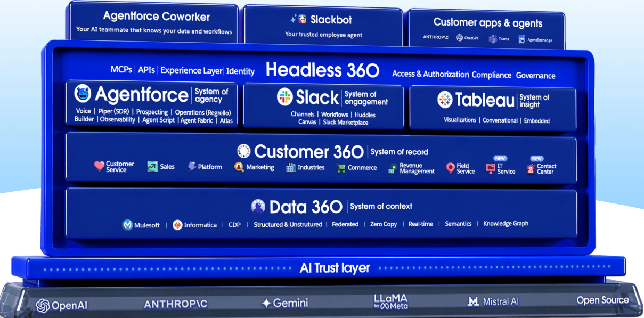The width and height of the screenshot is (644, 318).
Task: Click the Gemini sparkle logo
Action: coord(266,303)
